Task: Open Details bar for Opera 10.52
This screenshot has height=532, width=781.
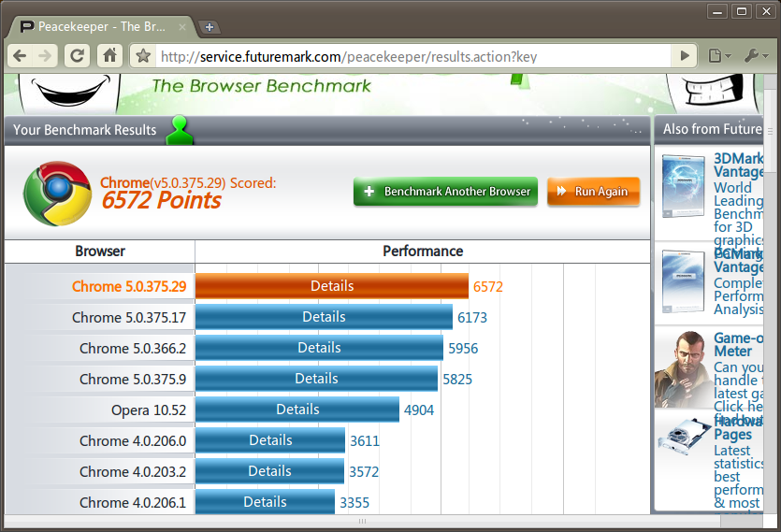Action: (x=297, y=410)
